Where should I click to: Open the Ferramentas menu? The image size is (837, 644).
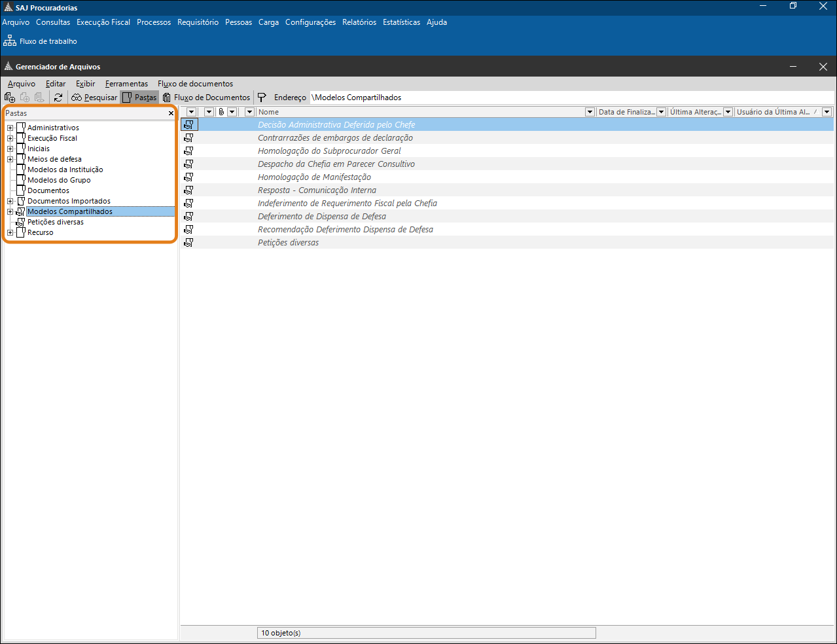point(126,84)
